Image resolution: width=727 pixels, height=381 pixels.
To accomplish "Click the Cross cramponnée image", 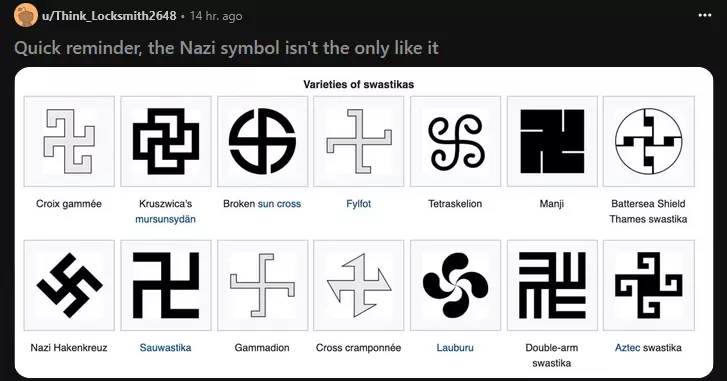I will pyautogui.click(x=358, y=286).
